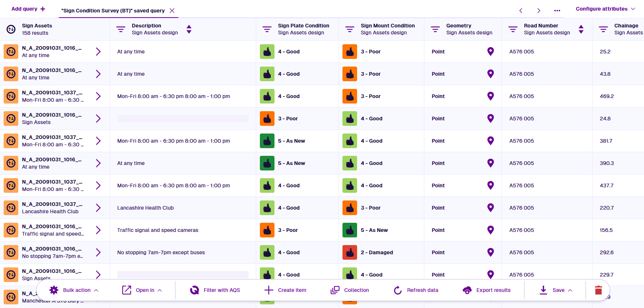Click red thumbs-up swatch for 2 - Damaged
This screenshot has height=308, width=644.
point(350,252)
